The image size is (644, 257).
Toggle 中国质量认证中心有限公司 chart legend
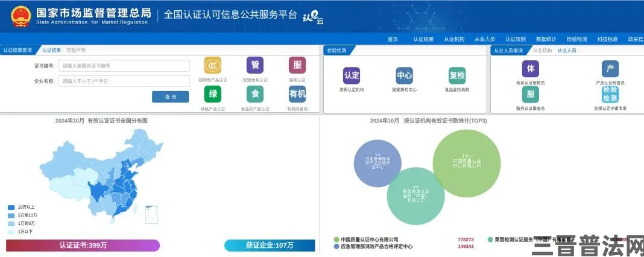pos(367,240)
